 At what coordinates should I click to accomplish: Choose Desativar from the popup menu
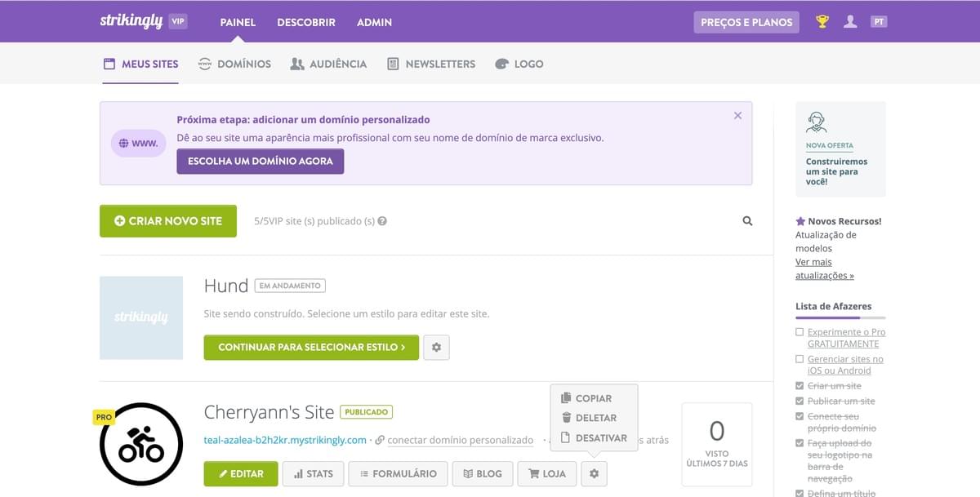coord(594,437)
